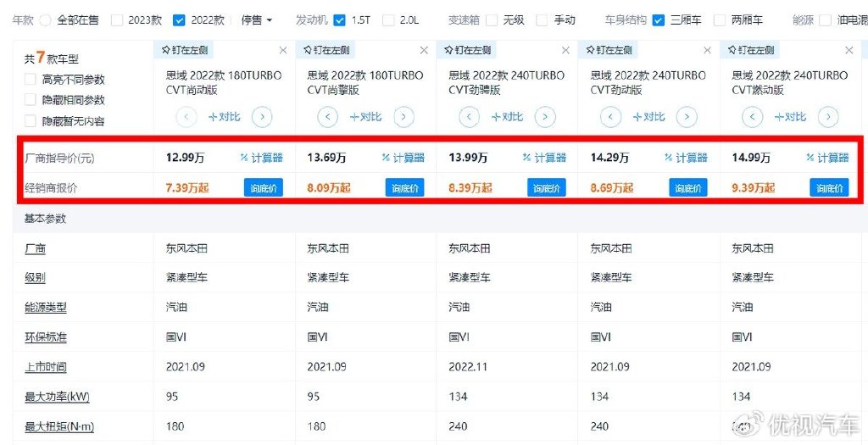Ask bottom price for 8.69万起 model
Viewport: 868px width, 445px height.
click(x=688, y=187)
